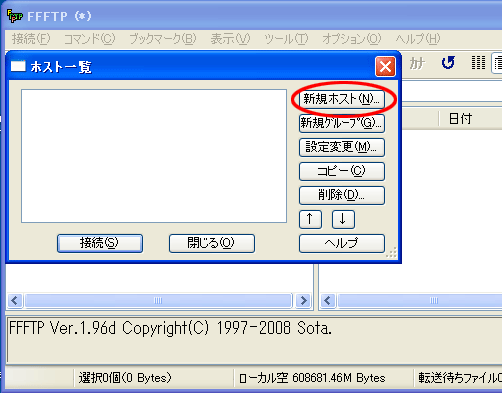Screen dimensions: 502x393
Task: Click the FFFTP Ver.1.96d log text
Action: [170, 328]
